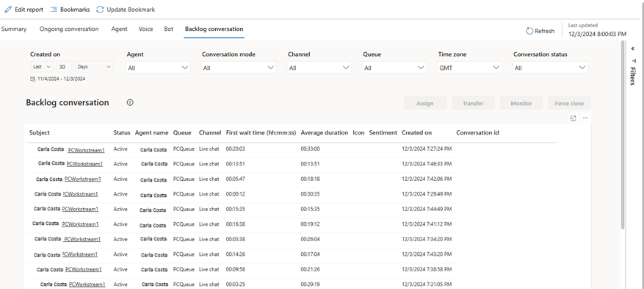Collapse the Filters pane chevron
The image size is (644, 289).
pyautogui.click(x=633, y=49)
